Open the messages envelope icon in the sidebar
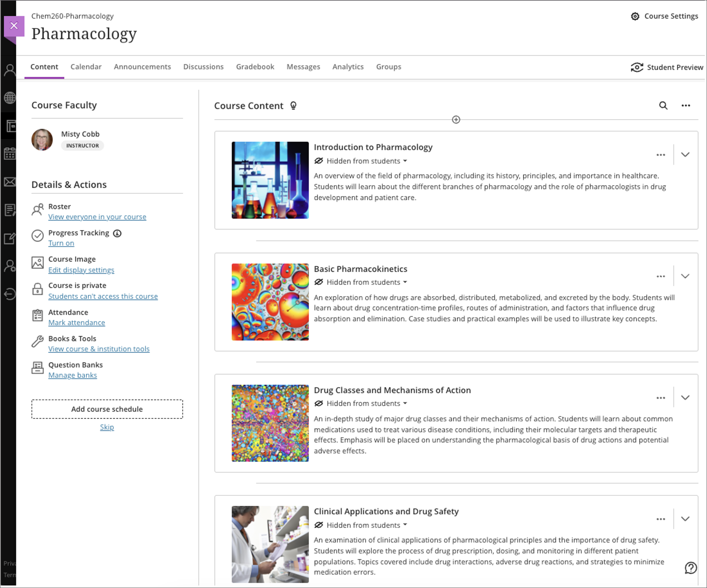The width and height of the screenshot is (707, 588). click(10, 182)
